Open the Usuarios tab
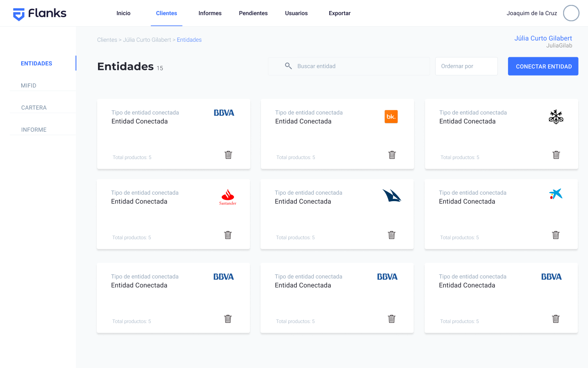 pos(296,13)
